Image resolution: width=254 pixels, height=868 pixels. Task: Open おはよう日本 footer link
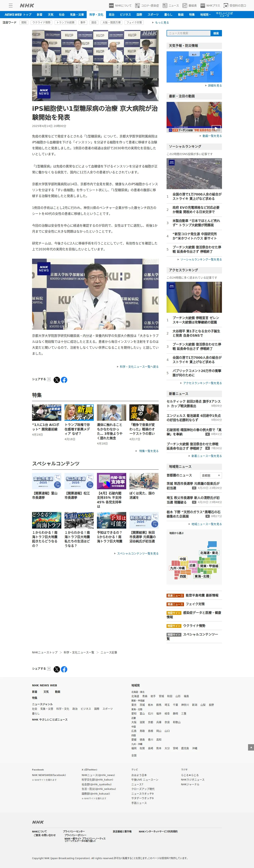(x=139, y=775)
